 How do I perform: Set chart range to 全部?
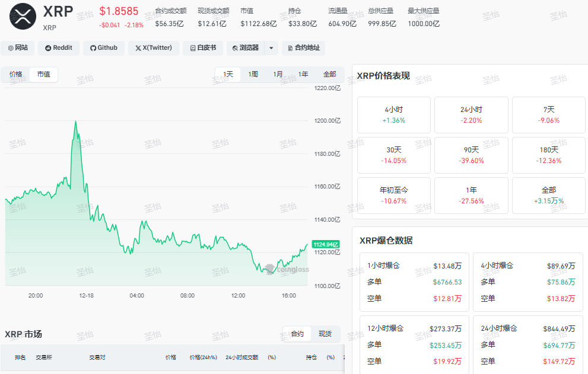pos(330,74)
